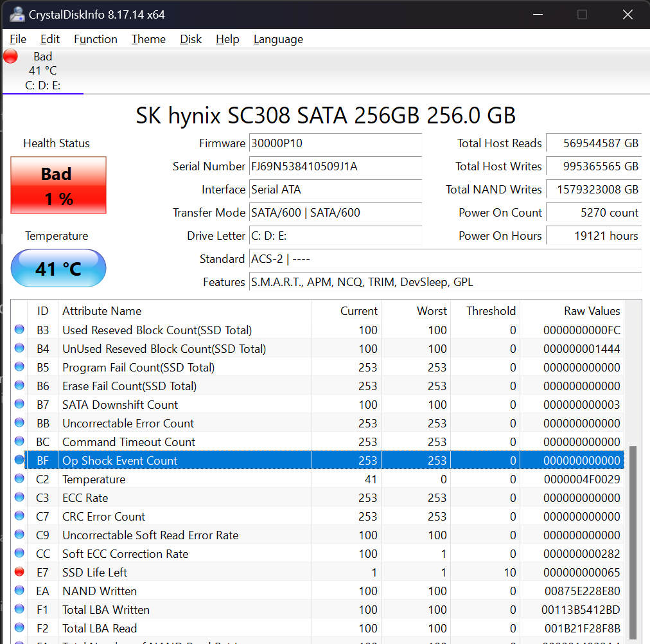Image resolution: width=650 pixels, height=644 pixels.
Task: Select the Uncorrectable Error Count row
Action: (x=128, y=424)
